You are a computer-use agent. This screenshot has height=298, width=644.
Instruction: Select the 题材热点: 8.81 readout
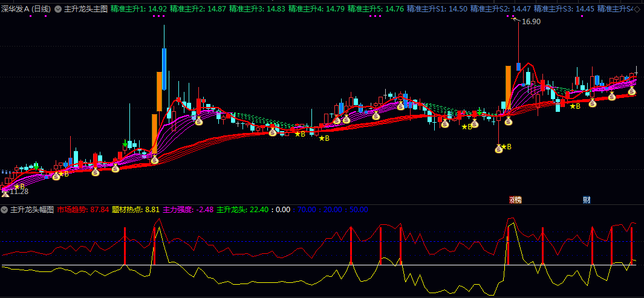click(135, 210)
